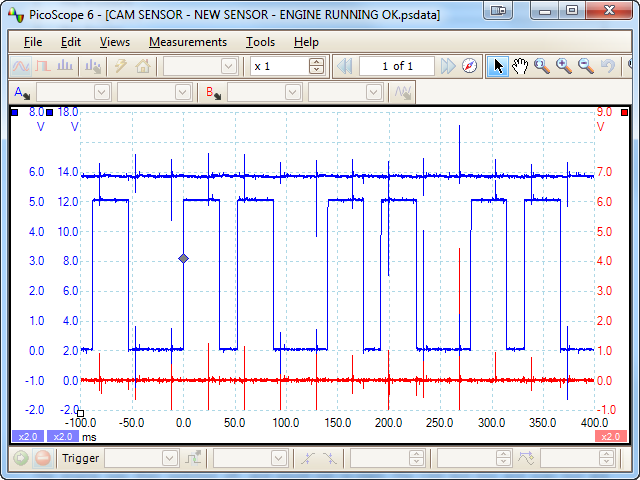The image size is (640, 480).
Task: Select the arrow pointer selection tool
Action: [499, 66]
